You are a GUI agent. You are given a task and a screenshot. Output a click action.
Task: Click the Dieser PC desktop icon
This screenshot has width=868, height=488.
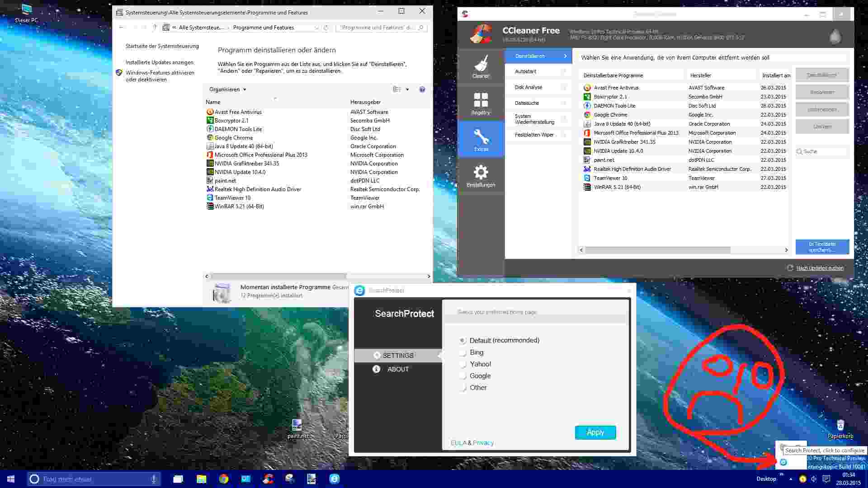(x=27, y=14)
